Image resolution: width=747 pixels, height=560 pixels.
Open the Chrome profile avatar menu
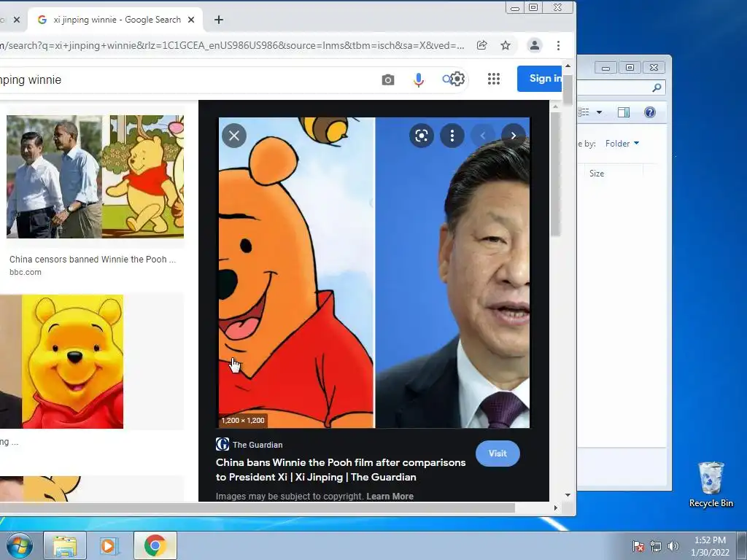click(x=535, y=45)
